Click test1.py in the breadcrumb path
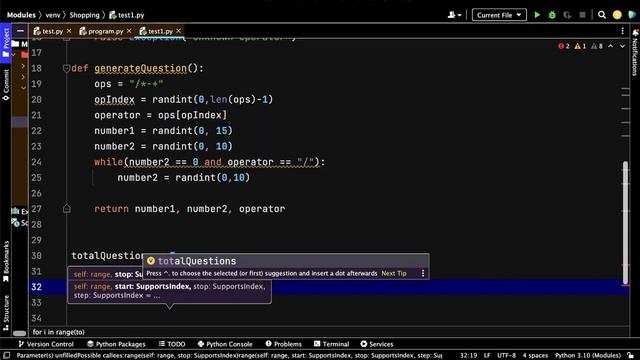640x360 pixels. [x=127, y=15]
